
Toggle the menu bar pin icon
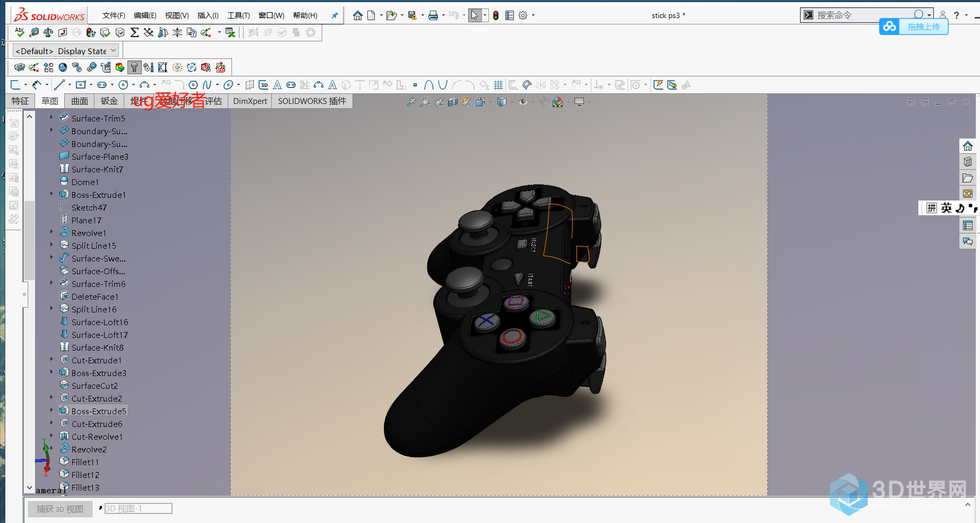pyautogui.click(x=335, y=15)
